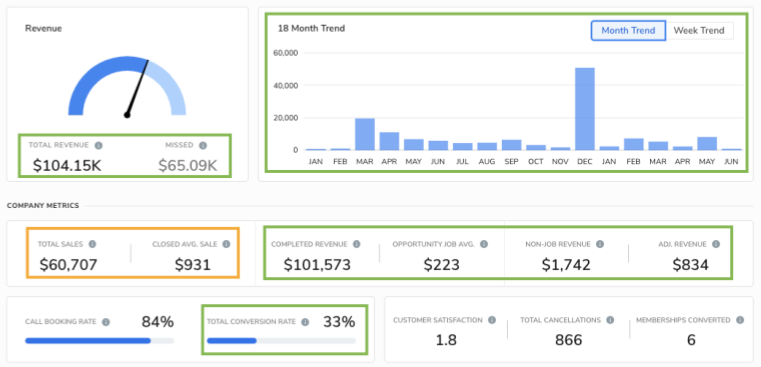Click the $931 closed average sale value
The height and width of the screenshot is (367, 761).
click(193, 265)
